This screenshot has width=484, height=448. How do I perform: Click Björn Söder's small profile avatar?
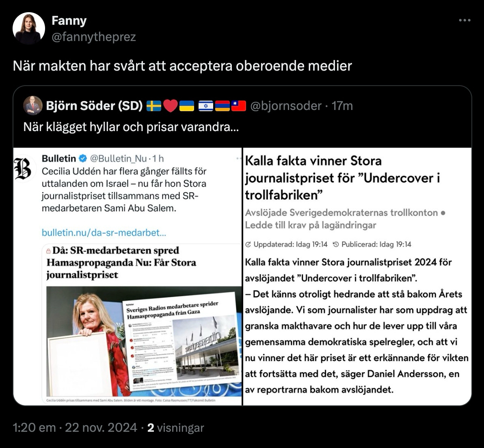(x=33, y=106)
